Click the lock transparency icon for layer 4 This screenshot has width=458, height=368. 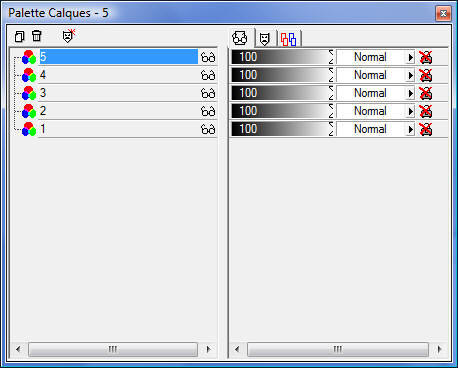(x=426, y=75)
